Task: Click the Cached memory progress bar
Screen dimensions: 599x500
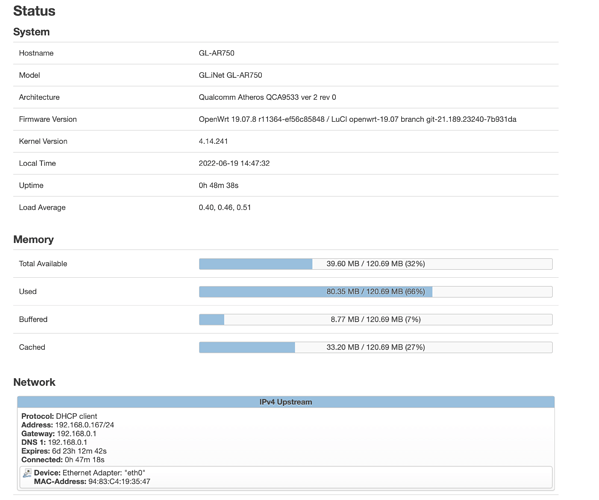Action: (x=376, y=347)
